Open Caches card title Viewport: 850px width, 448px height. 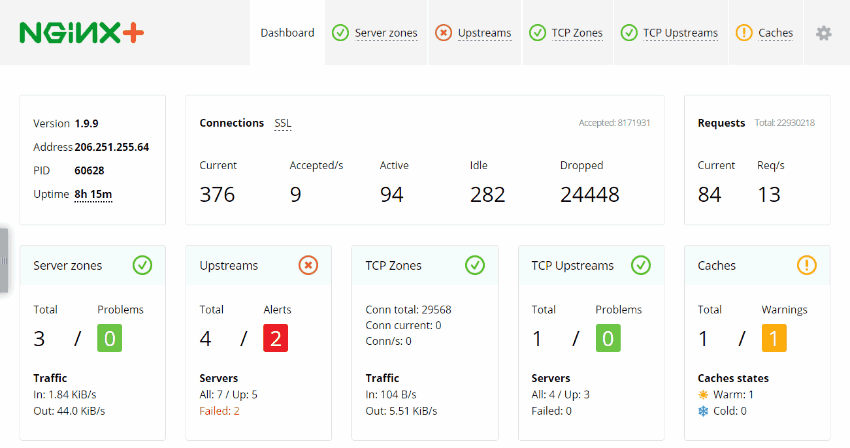[x=717, y=266]
